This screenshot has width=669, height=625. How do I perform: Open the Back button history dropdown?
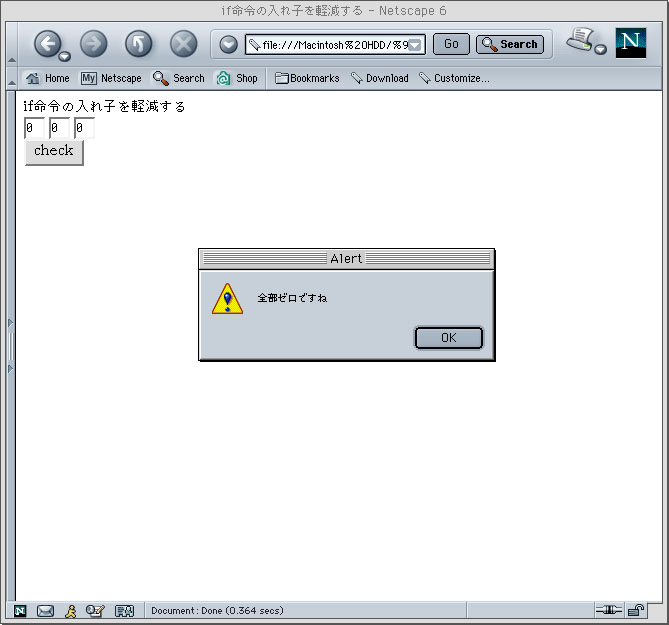coord(64,56)
